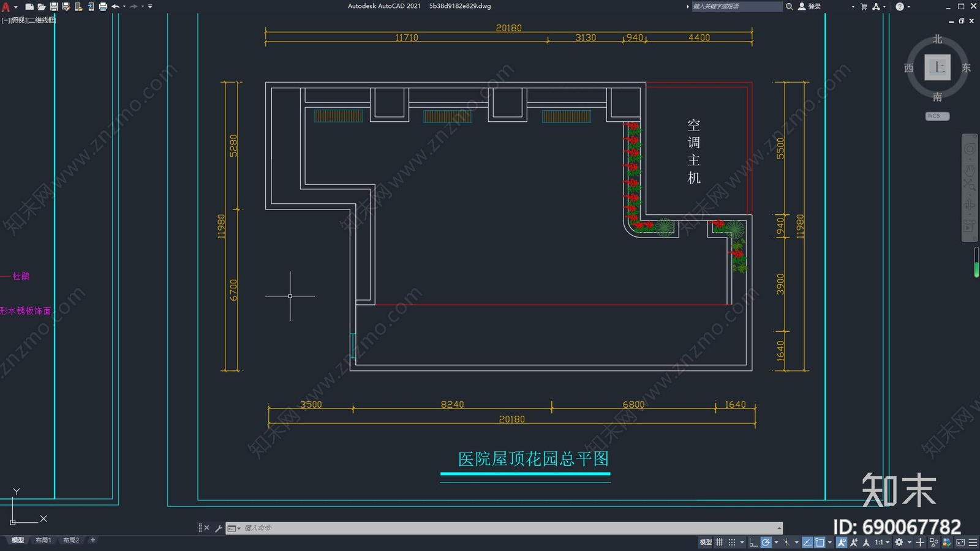Click ViewCube 南 south direction
Image resolution: width=980 pixels, height=551 pixels.
coord(938,97)
